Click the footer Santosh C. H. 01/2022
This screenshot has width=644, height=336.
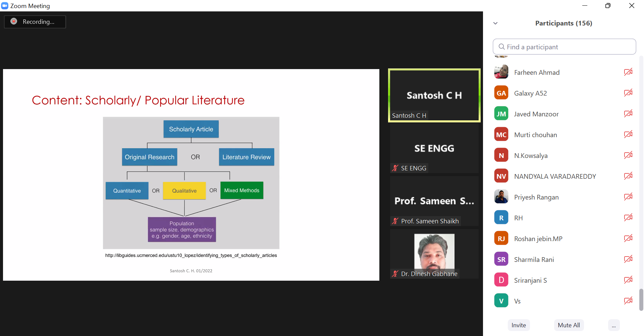click(x=191, y=271)
